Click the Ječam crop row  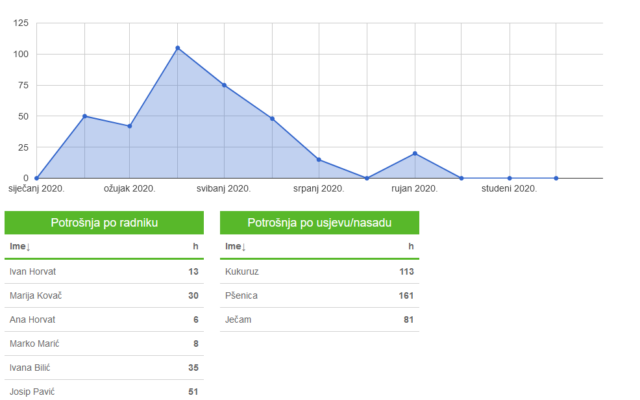tap(320, 320)
